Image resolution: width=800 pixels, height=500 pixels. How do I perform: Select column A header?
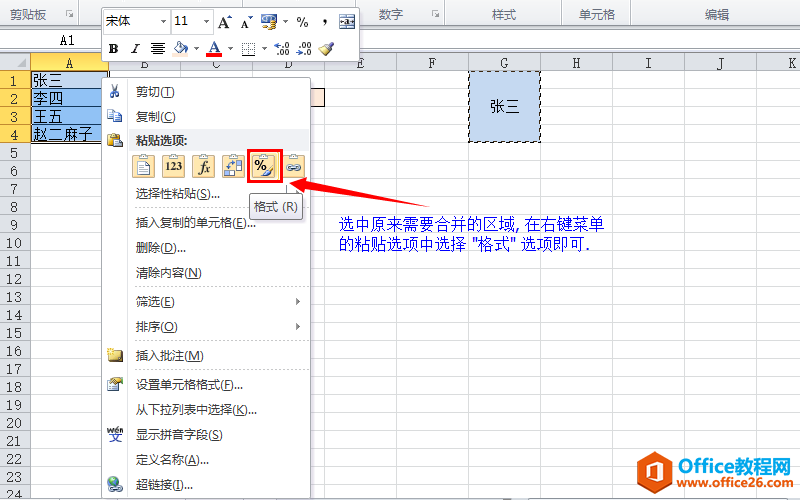click(x=69, y=63)
